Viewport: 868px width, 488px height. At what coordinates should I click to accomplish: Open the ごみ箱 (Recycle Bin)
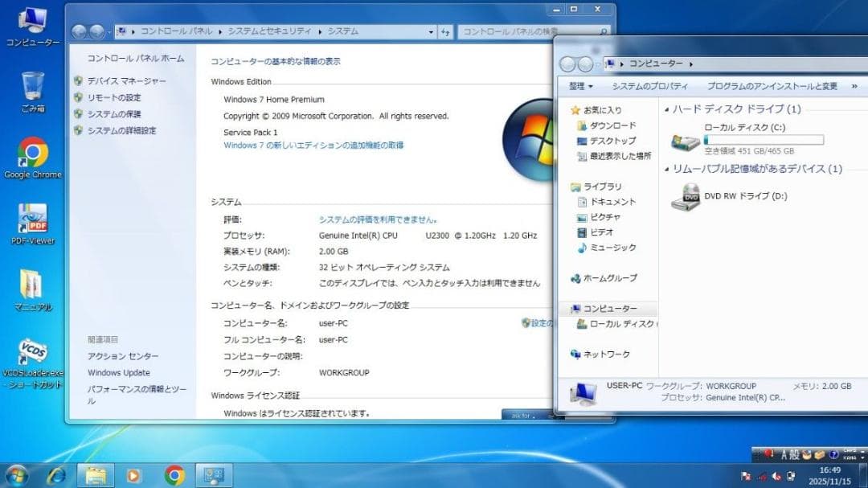[32, 84]
